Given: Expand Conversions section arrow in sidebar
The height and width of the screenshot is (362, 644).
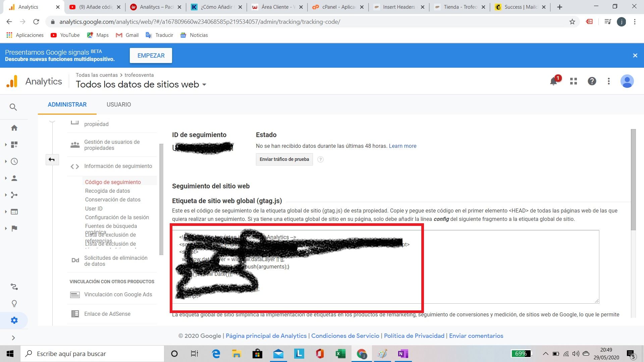Looking at the screenshot, I should (x=6, y=229).
